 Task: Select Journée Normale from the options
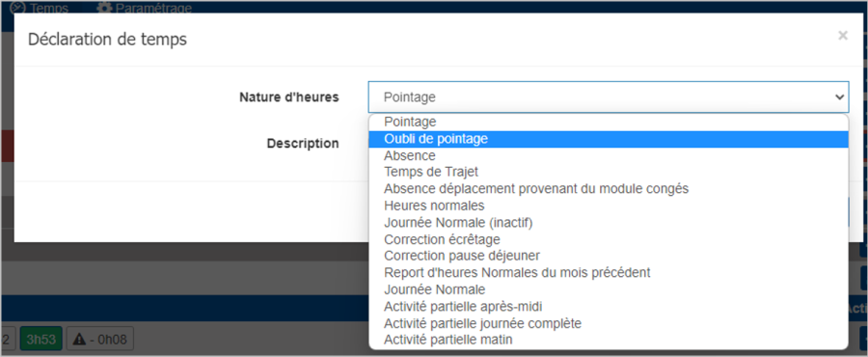coord(609,289)
